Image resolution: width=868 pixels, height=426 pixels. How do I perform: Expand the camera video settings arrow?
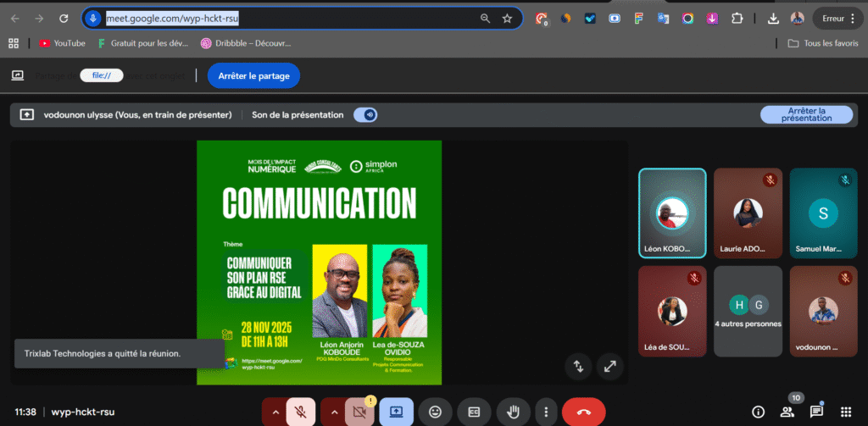point(333,412)
